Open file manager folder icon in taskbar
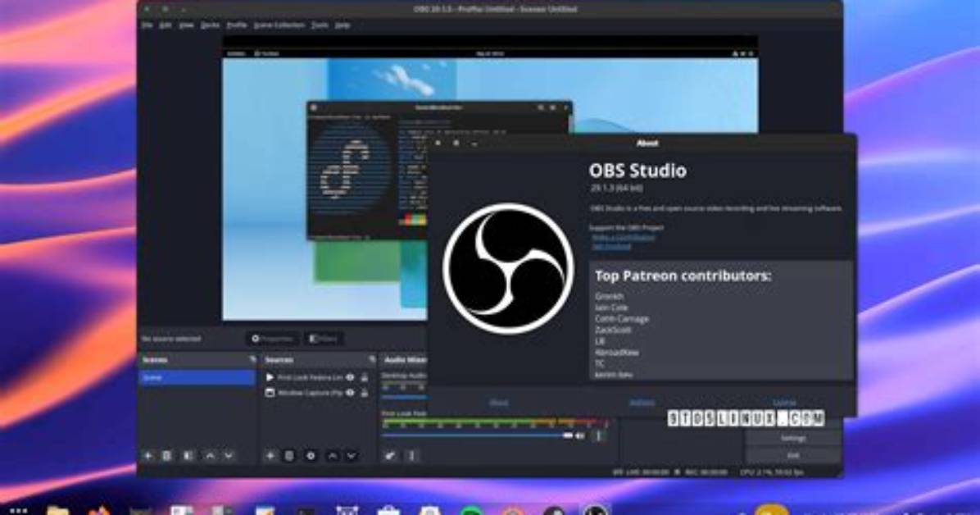The width and height of the screenshot is (980, 515). point(57,509)
